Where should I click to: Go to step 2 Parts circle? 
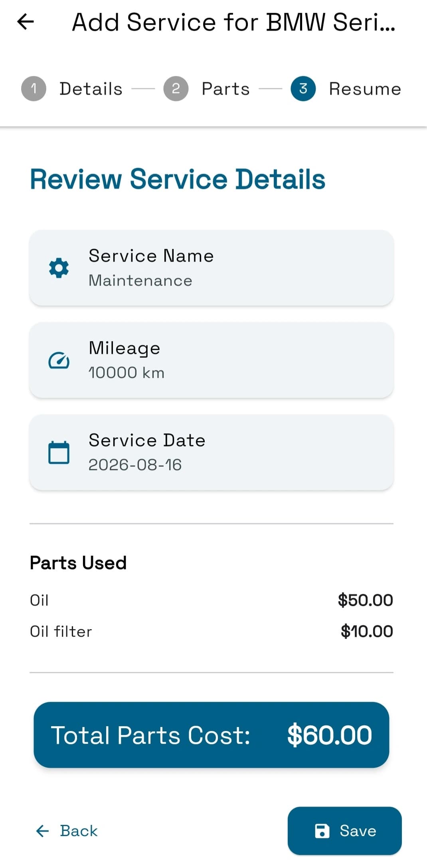(176, 89)
